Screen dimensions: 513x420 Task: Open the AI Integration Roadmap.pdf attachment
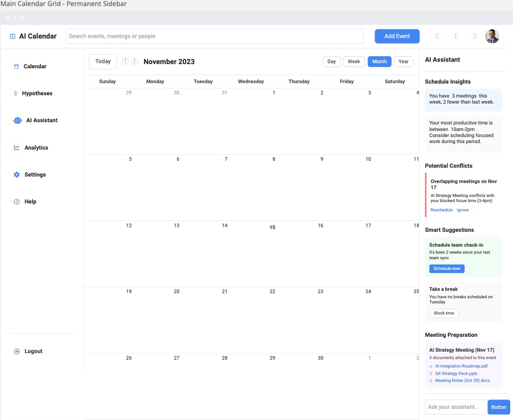[461, 366]
